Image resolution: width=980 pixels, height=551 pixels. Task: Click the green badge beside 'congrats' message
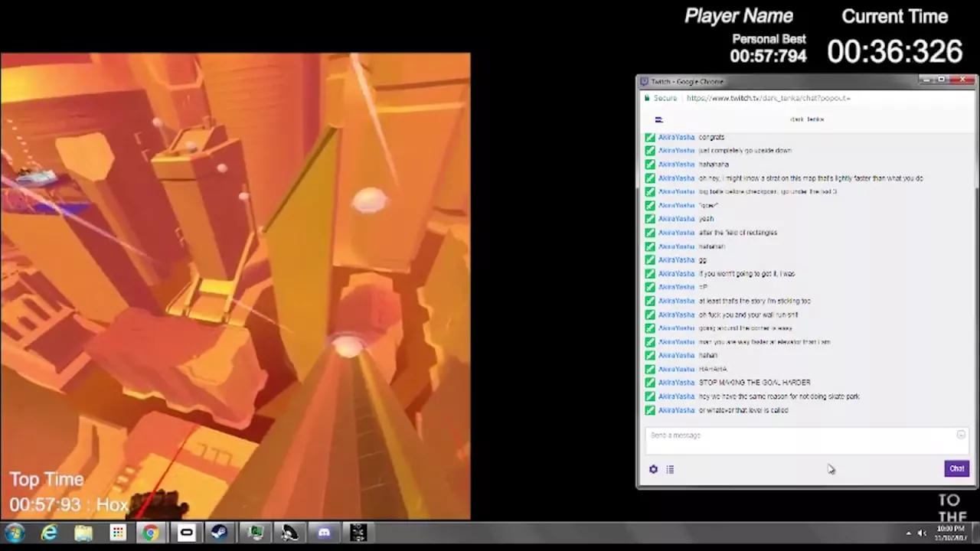650,138
